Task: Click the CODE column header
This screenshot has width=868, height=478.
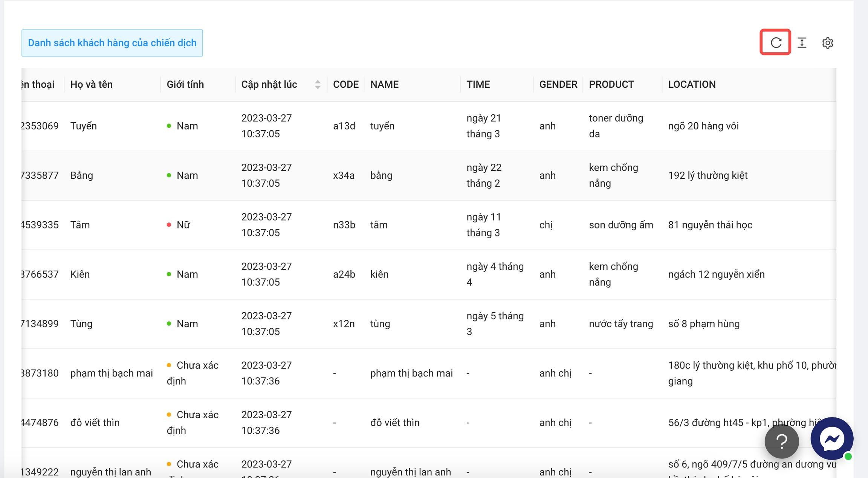Action: point(345,85)
